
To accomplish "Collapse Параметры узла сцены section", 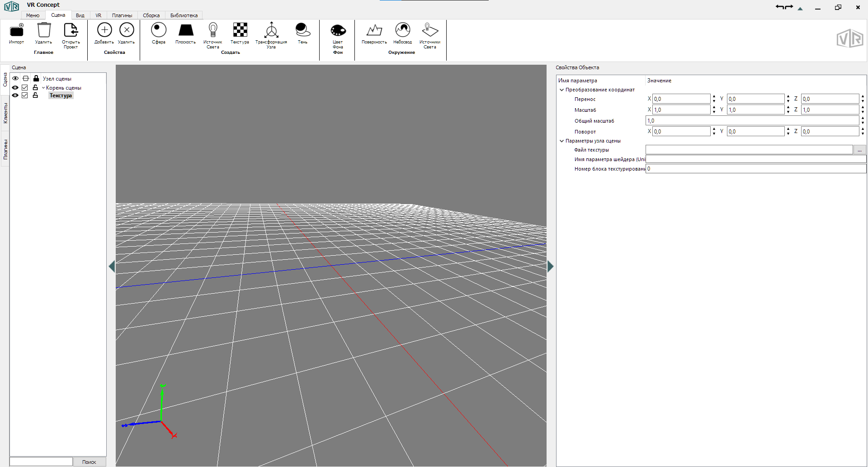I will (562, 141).
